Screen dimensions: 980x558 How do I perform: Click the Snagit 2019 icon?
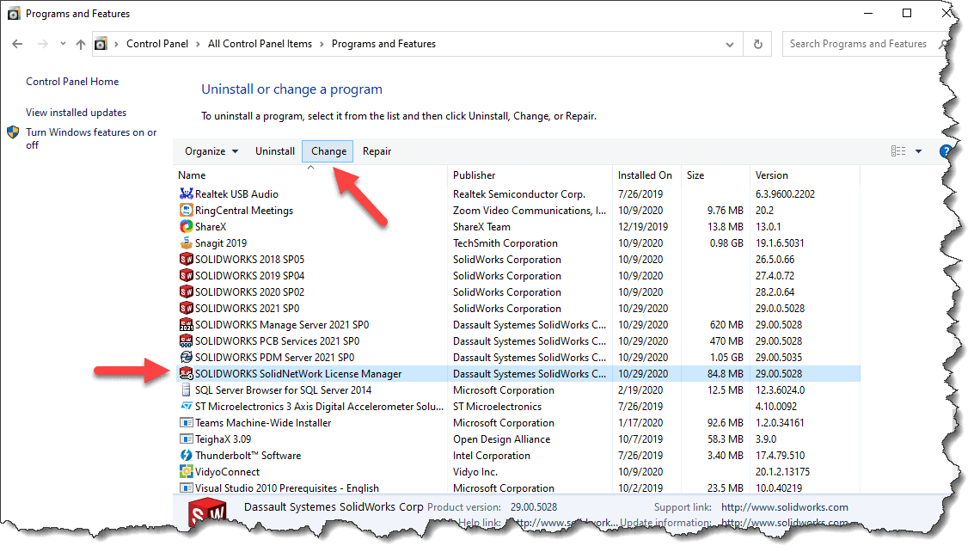[186, 243]
